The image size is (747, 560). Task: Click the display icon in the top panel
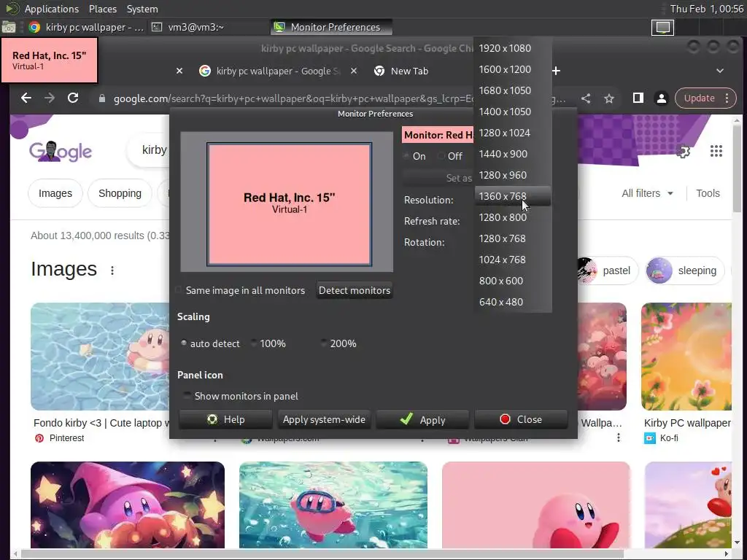click(662, 27)
